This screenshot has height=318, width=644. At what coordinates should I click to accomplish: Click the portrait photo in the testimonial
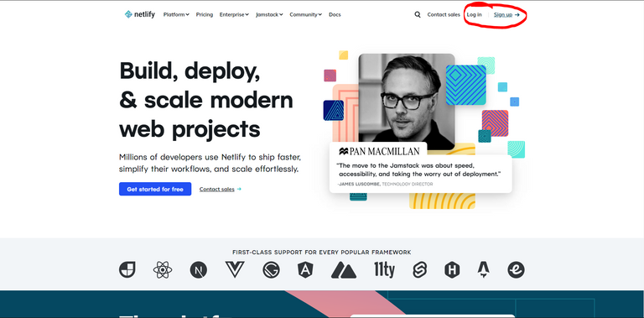click(x=407, y=102)
